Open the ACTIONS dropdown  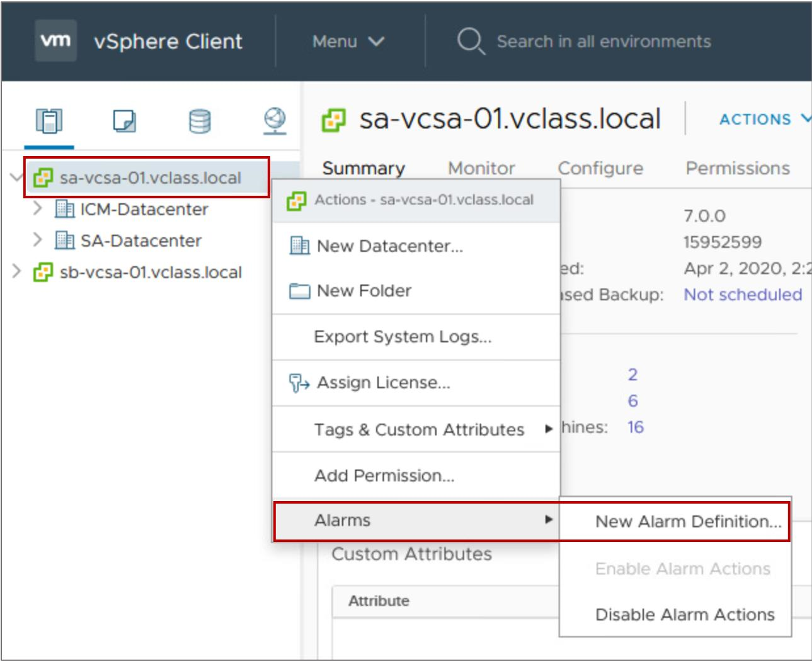tap(765, 119)
